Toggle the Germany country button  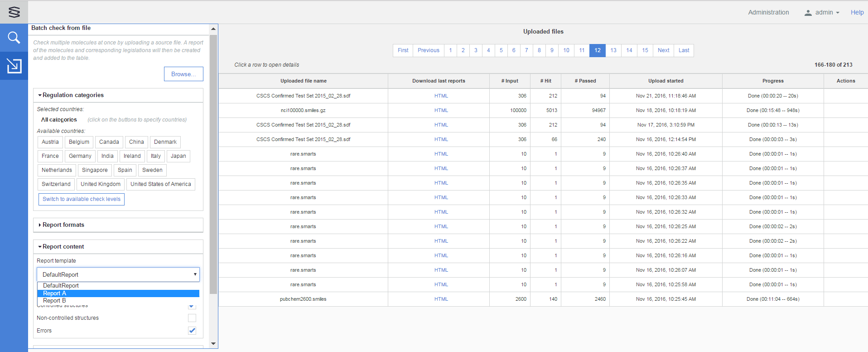coord(80,156)
